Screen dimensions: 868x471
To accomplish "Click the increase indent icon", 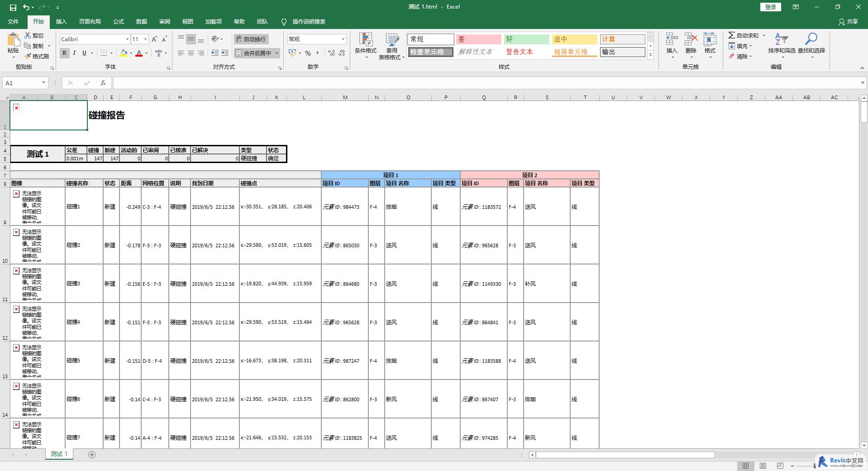I will pos(225,53).
